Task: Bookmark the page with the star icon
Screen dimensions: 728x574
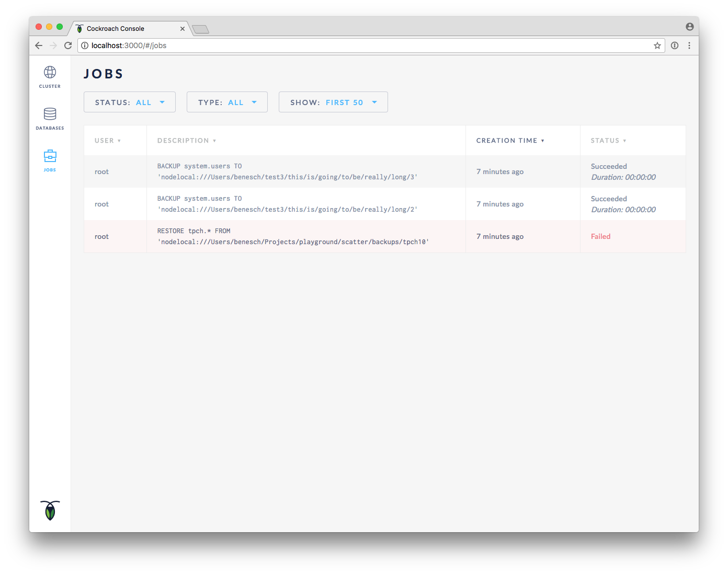Action: (x=657, y=45)
